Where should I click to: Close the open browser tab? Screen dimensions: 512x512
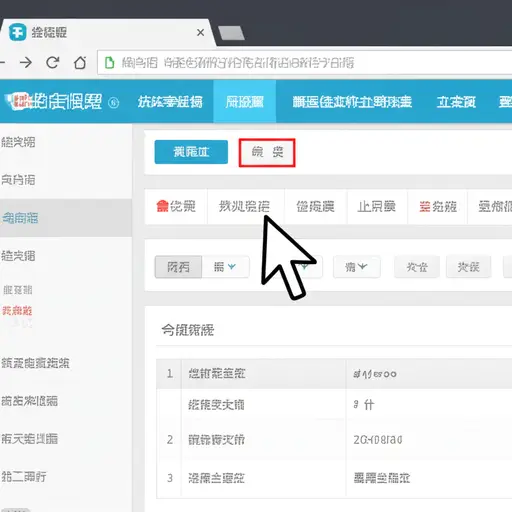(200, 33)
